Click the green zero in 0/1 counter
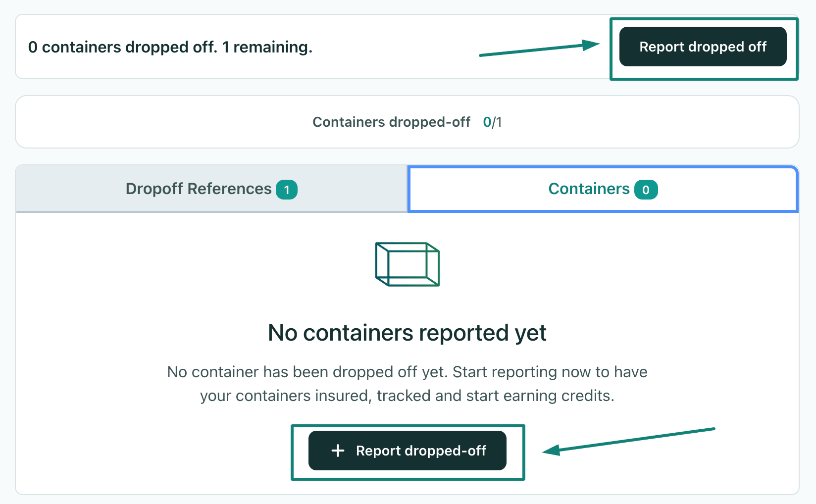 [x=487, y=122]
